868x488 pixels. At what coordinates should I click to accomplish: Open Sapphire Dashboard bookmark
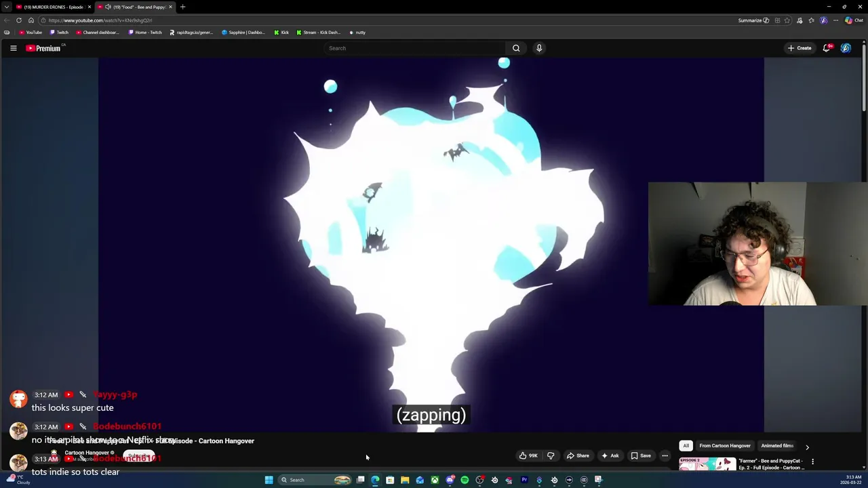click(x=243, y=33)
